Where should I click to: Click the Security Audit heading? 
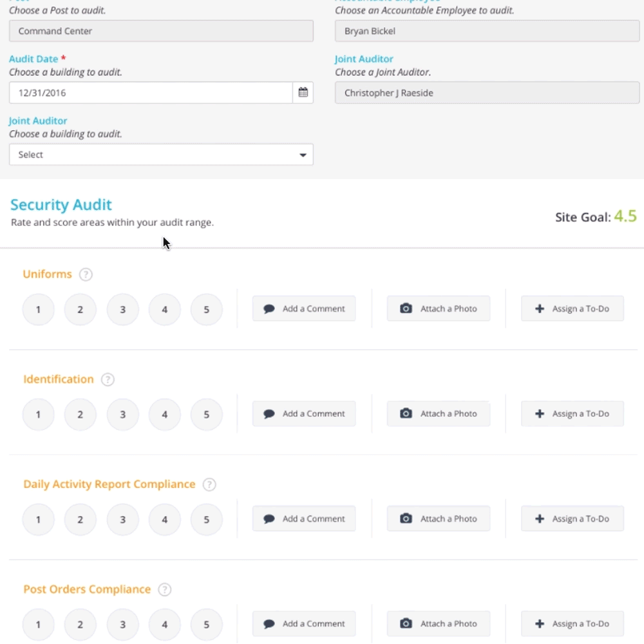click(x=61, y=205)
